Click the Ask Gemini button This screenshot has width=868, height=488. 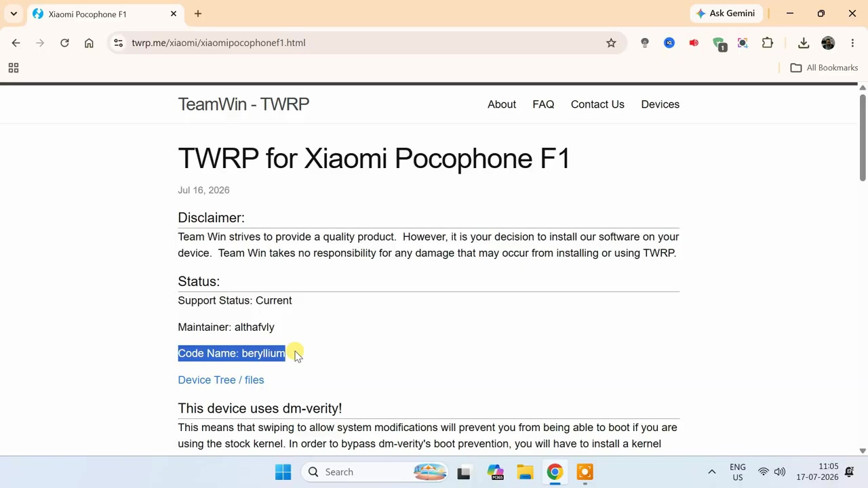tap(726, 14)
